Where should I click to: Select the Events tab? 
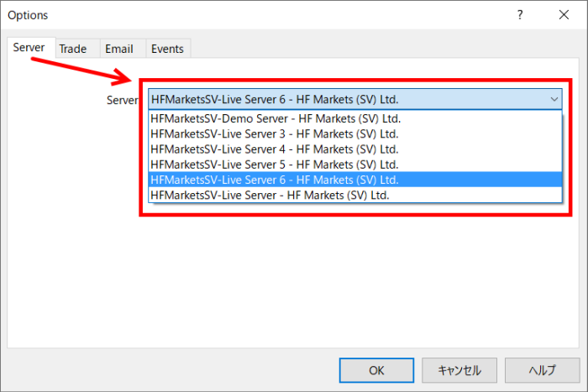point(167,49)
